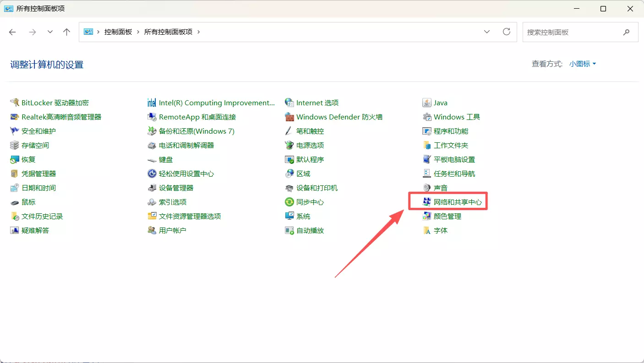The height and width of the screenshot is (363, 644).
Task: Click the 电话和调制解调器 icon
Action: coord(152,145)
